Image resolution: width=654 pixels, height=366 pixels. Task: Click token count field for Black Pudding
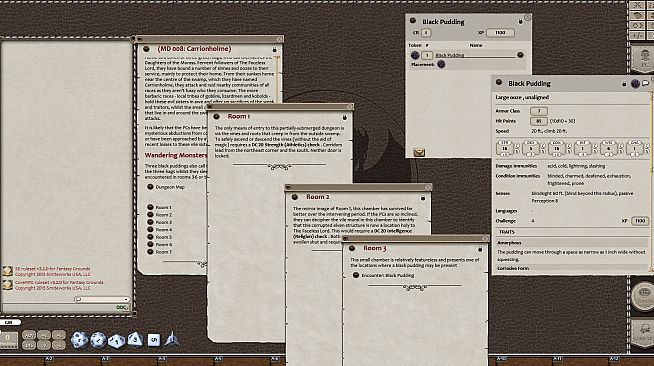(427, 55)
